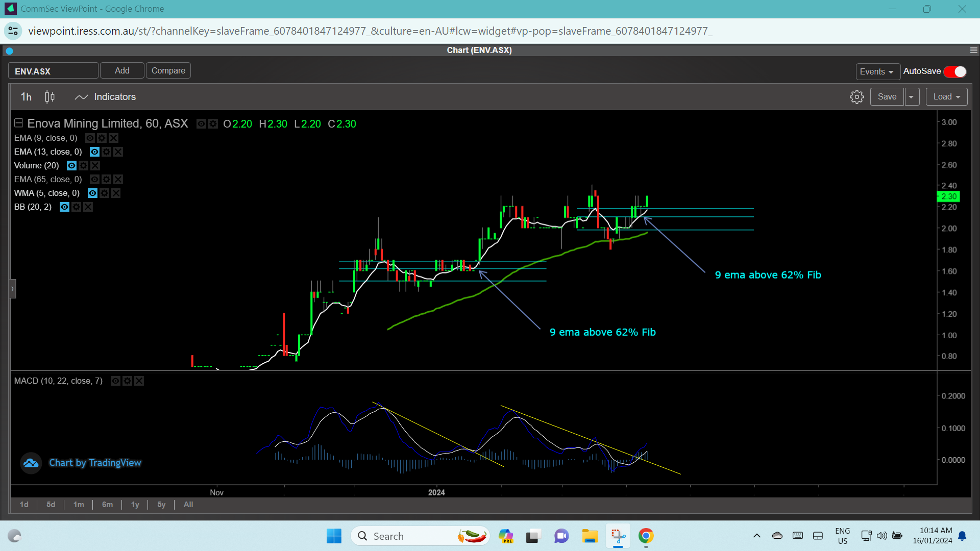Image resolution: width=980 pixels, height=551 pixels.
Task: Expand the Load dropdown
Action: point(946,97)
